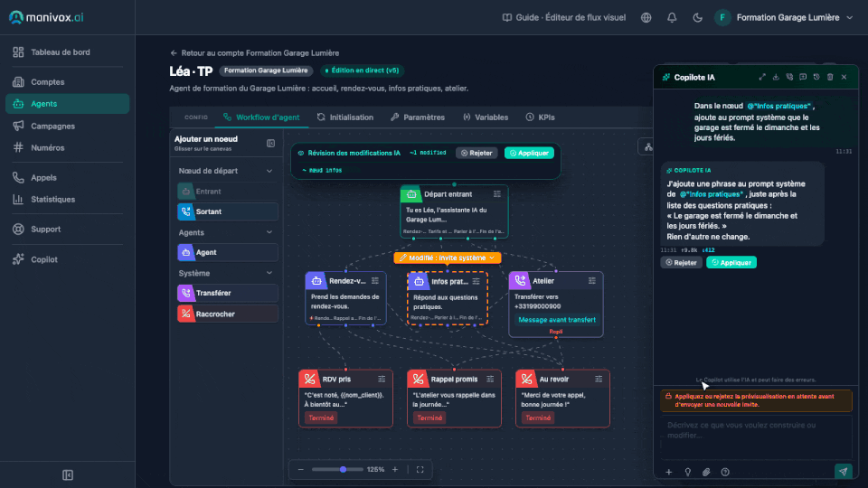Go back to compte Formation Garage Lumière

(x=255, y=53)
